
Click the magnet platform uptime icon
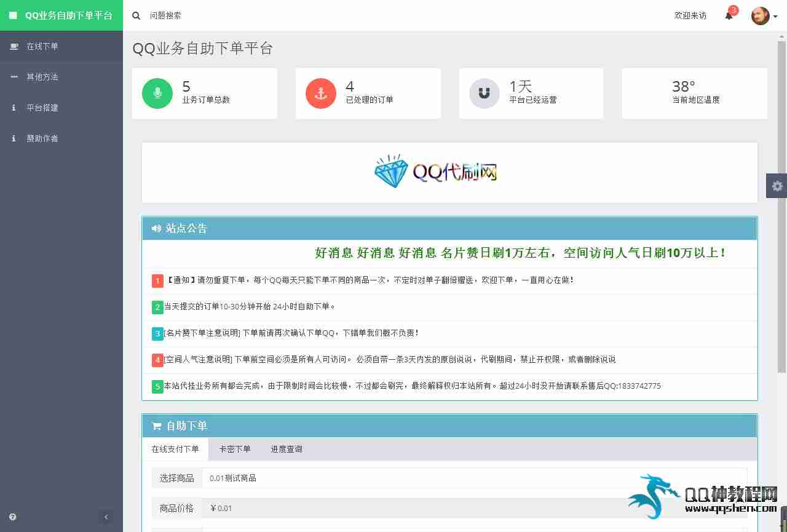click(484, 93)
